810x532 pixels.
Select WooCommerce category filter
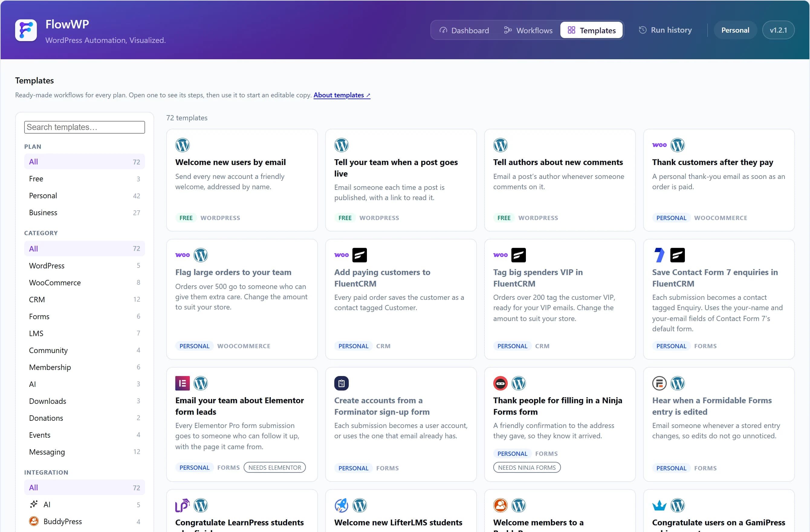coord(84,283)
